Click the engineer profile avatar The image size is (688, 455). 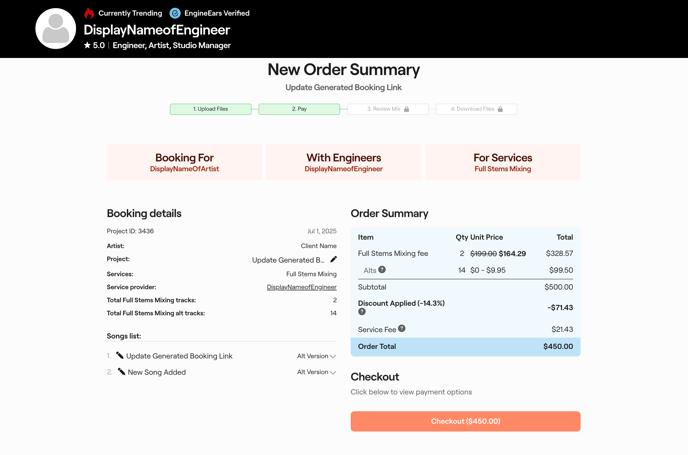click(x=56, y=29)
